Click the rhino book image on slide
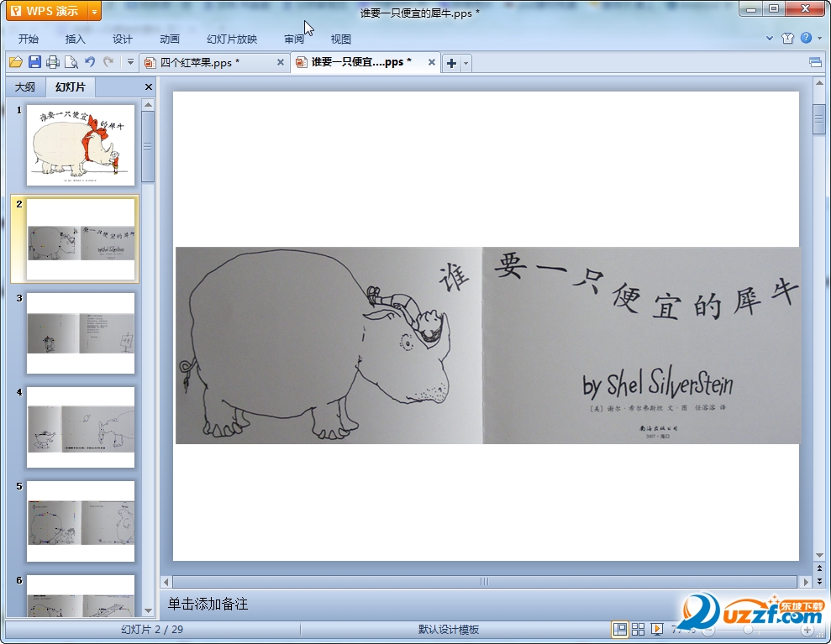831x644 pixels. pyautogui.click(x=487, y=345)
